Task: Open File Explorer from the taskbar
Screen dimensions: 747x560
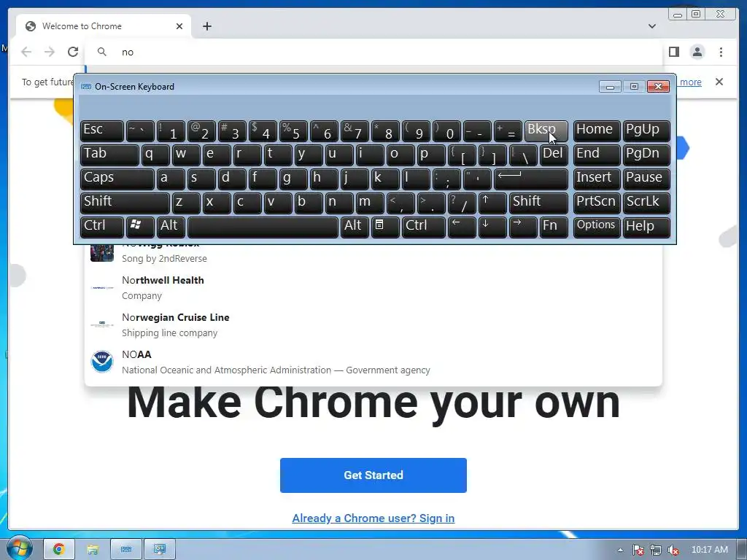Action: coord(93,550)
